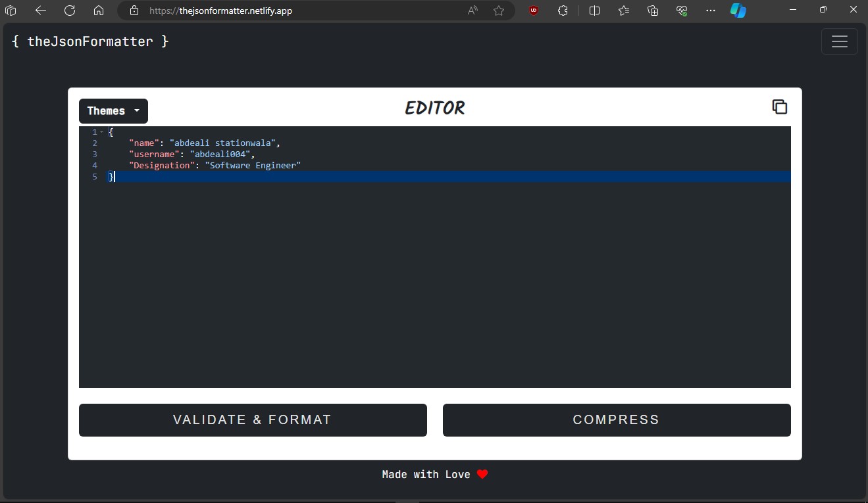Viewport: 868px width, 503px height.
Task: Click the theJsonFormatter logo
Action: coord(89,41)
